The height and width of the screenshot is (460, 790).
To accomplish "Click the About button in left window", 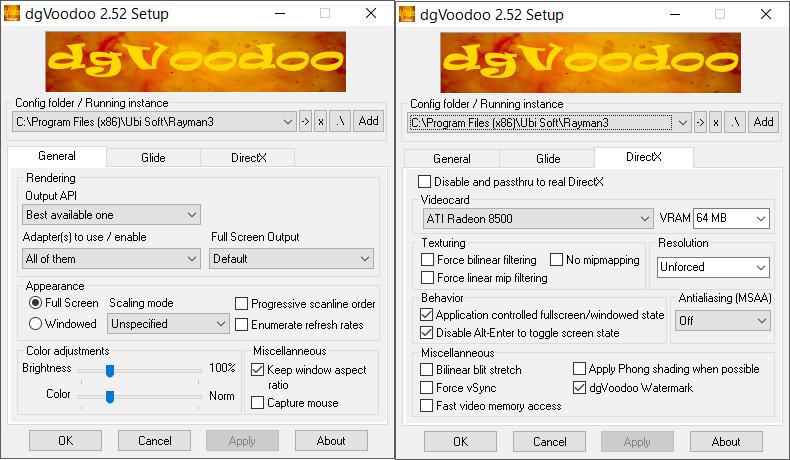I will point(331,441).
